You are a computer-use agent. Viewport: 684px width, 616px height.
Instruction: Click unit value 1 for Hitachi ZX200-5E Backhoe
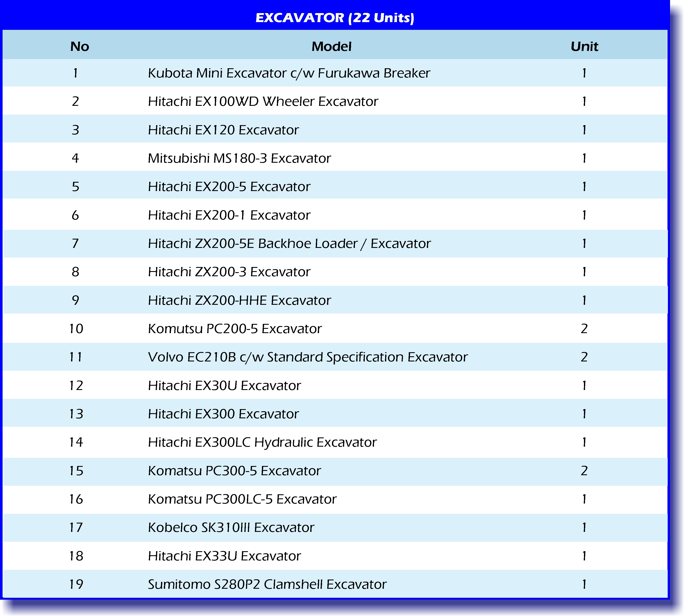pyautogui.click(x=584, y=243)
